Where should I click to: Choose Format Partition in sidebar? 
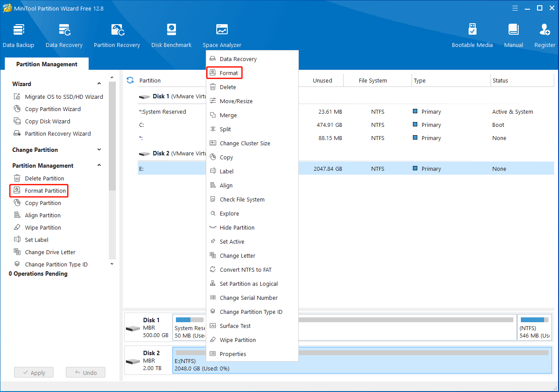[39, 191]
